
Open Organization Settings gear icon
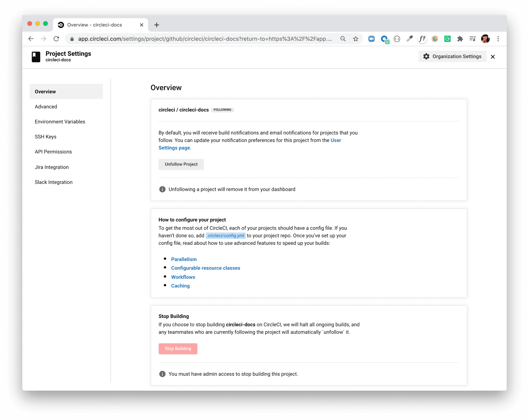(427, 56)
